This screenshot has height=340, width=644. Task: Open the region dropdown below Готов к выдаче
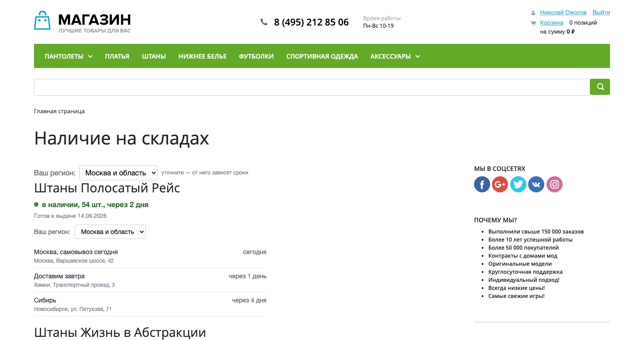[110, 232]
